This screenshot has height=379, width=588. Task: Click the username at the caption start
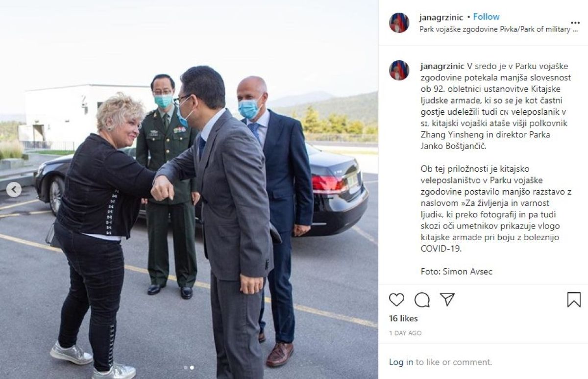pyautogui.click(x=443, y=66)
